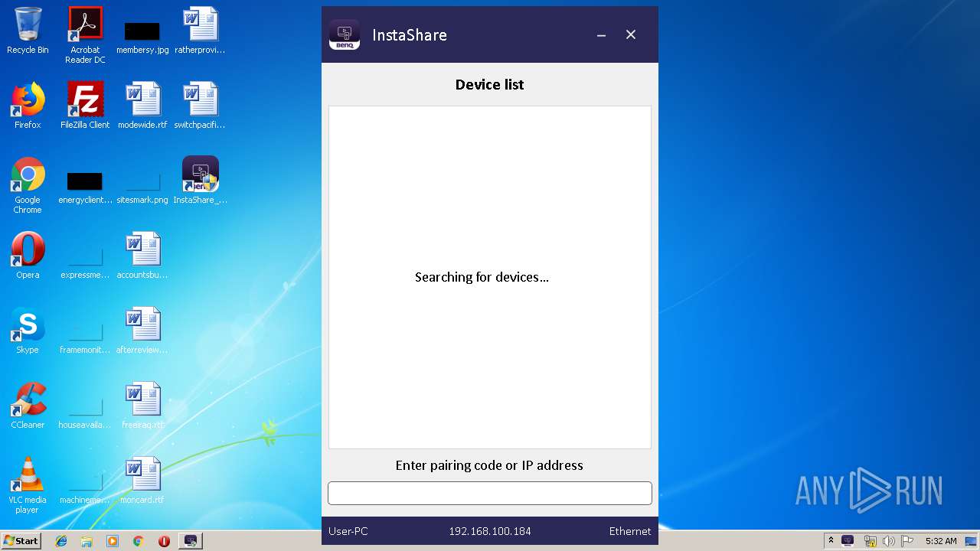Close the InstaShare window
Screen dimensions: 980x551
[631, 34]
